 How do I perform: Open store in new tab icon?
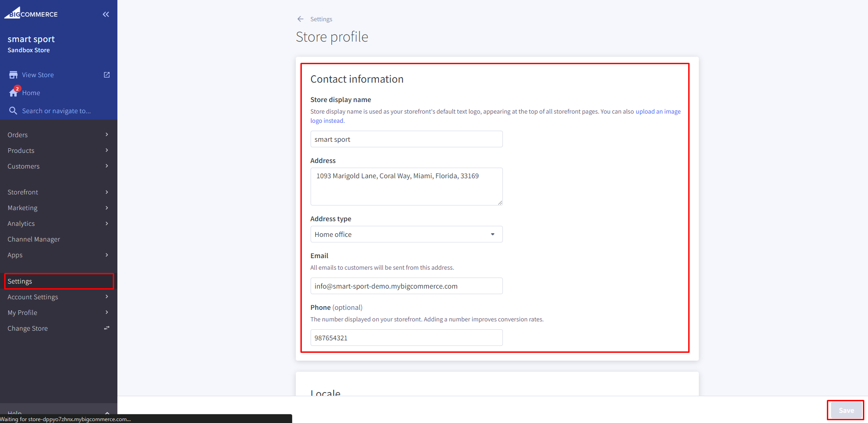[x=107, y=75]
